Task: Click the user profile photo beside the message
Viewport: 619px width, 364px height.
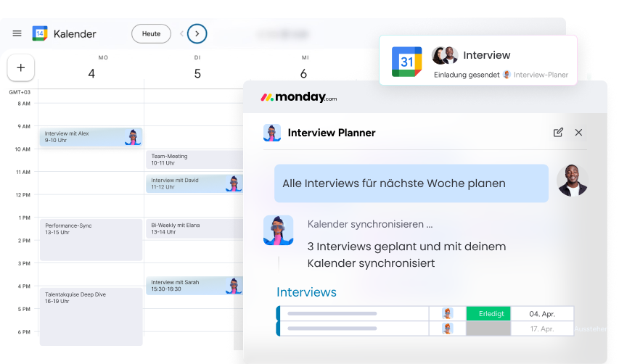Action: click(x=572, y=181)
